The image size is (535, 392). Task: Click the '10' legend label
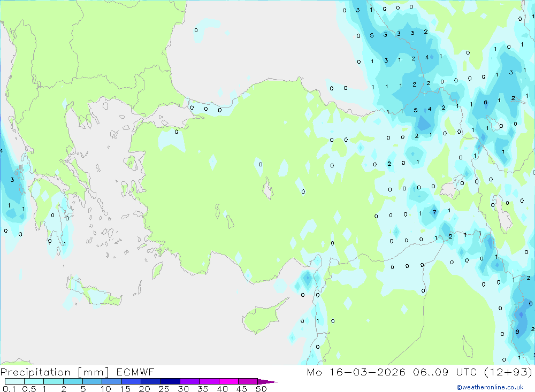pos(106,389)
